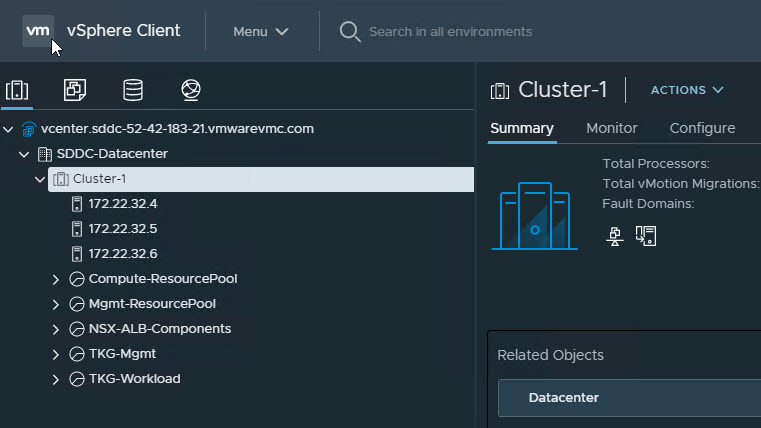Click the Datacenter row in Related Objects

[629, 398]
